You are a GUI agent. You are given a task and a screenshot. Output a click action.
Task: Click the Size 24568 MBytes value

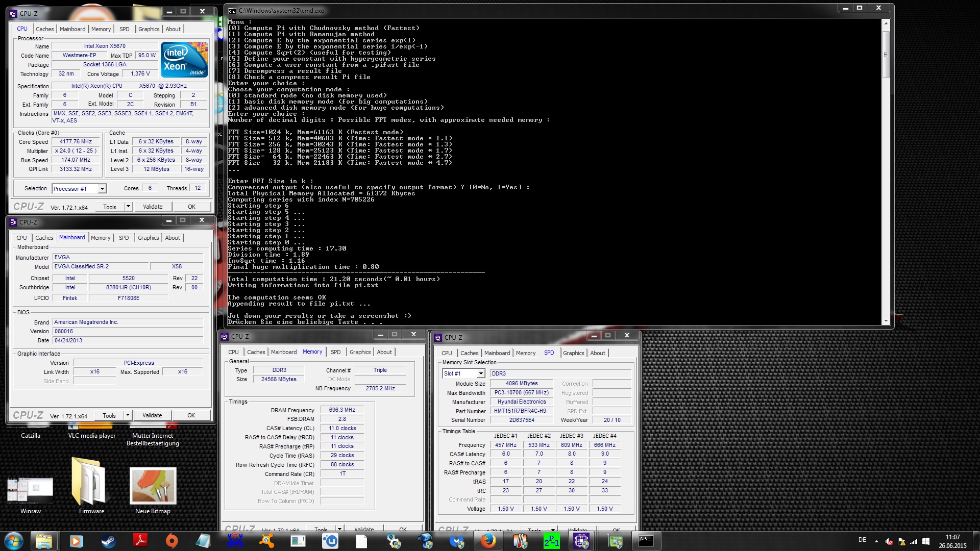[279, 379]
